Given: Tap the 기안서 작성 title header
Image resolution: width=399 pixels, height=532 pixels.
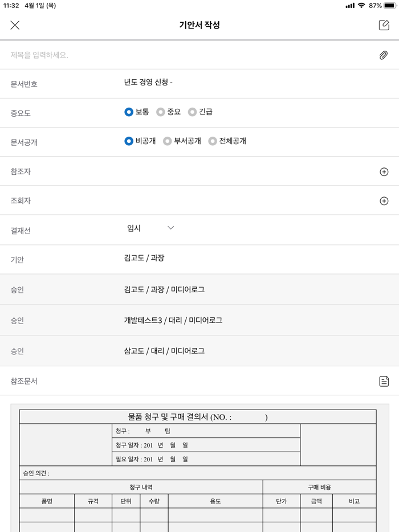Looking at the screenshot, I should (x=199, y=25).
